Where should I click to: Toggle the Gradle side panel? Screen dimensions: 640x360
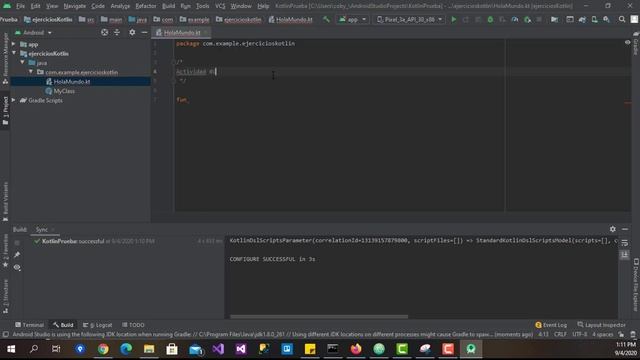click(636, 44)
